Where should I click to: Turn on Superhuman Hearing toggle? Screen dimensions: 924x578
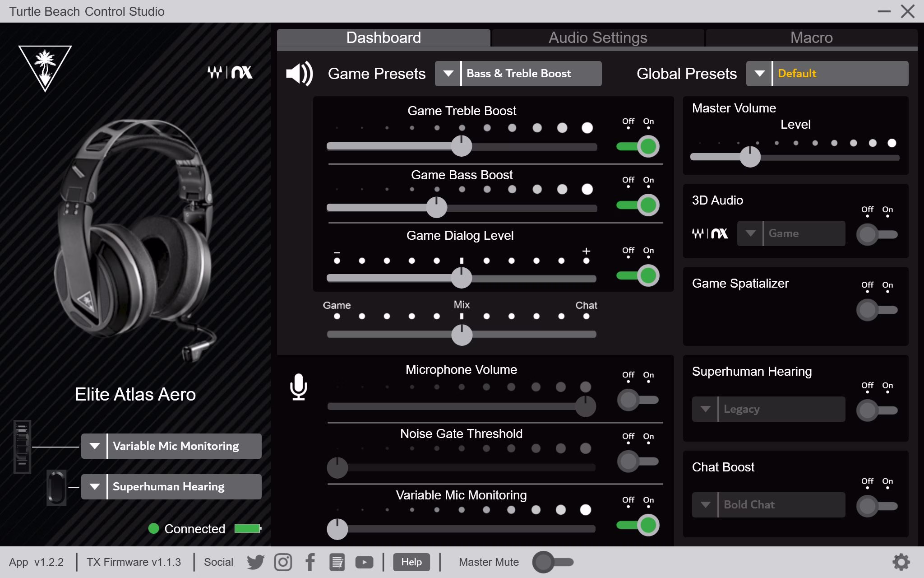[x=877, y=410]
